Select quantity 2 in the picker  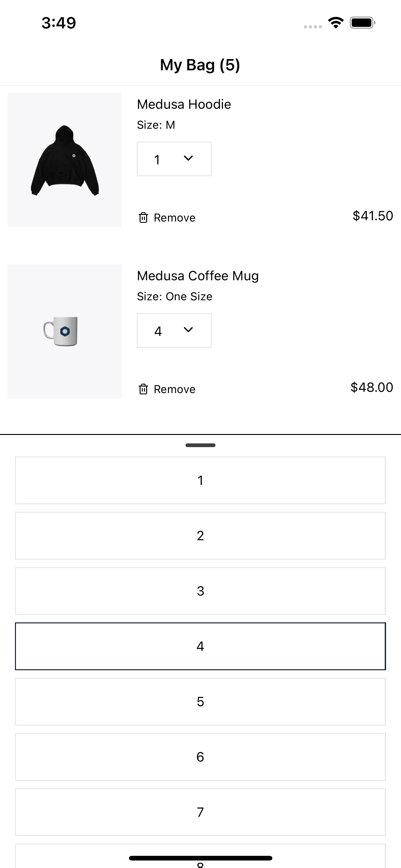click(x=200, y=536)
